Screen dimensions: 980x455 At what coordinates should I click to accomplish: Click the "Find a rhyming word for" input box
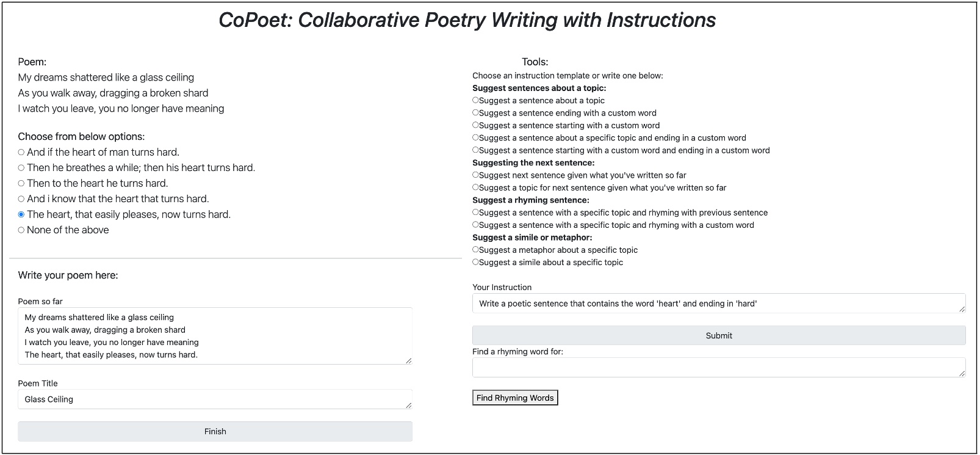(719, 367)
